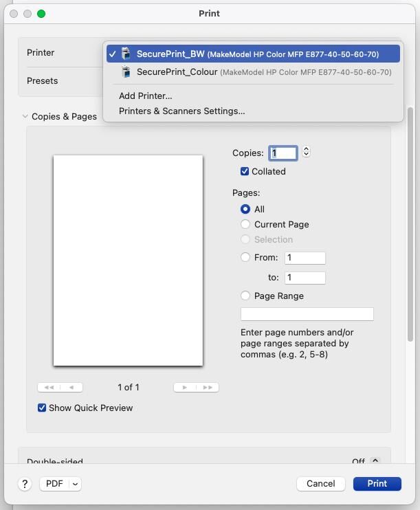Image resolution: width=420 pixels, height=510 pixels.
Task: Choose SecurePrint_Colour printer option
Action: [x=253, y=72]
